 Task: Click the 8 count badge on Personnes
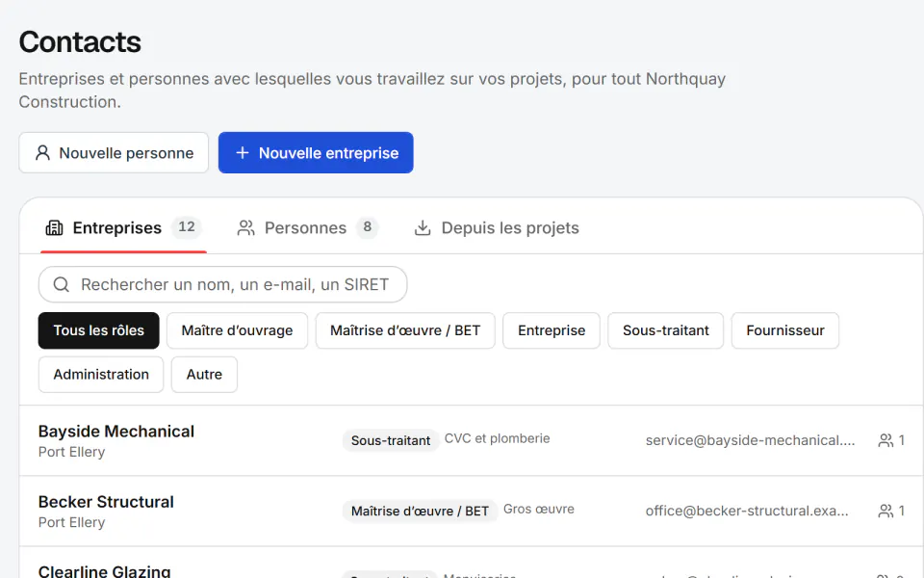tap(367, 227)
